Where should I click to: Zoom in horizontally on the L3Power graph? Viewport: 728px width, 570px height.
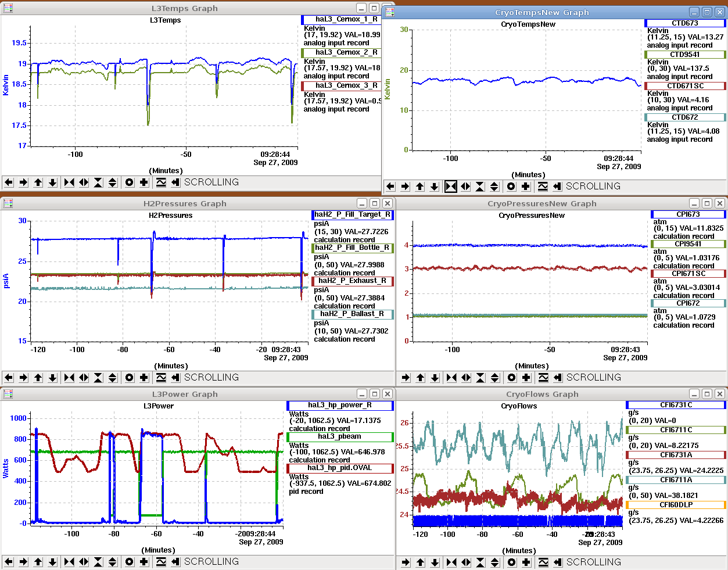[x=69, y=562]
